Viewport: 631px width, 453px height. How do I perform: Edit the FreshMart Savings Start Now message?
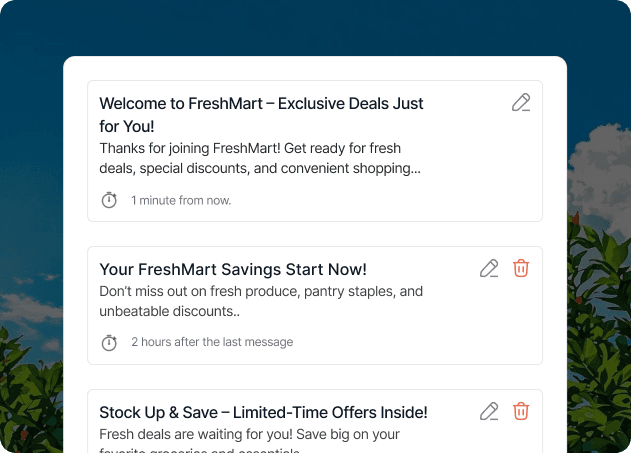click(488, 268)
